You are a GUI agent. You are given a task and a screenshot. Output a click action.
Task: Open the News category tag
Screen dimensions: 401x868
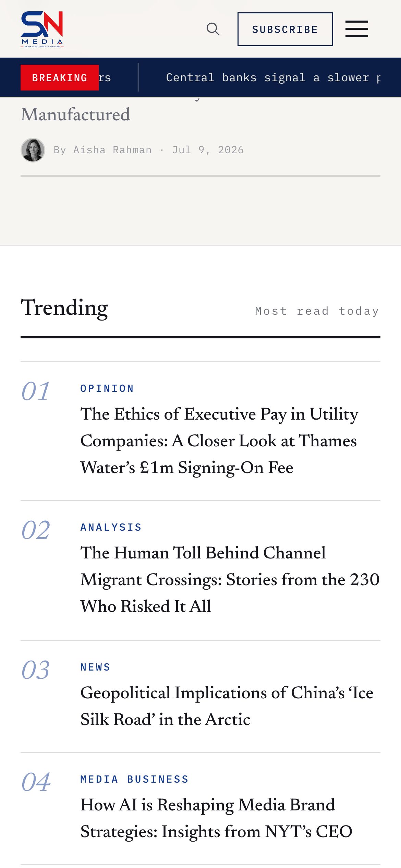[96, 667]
